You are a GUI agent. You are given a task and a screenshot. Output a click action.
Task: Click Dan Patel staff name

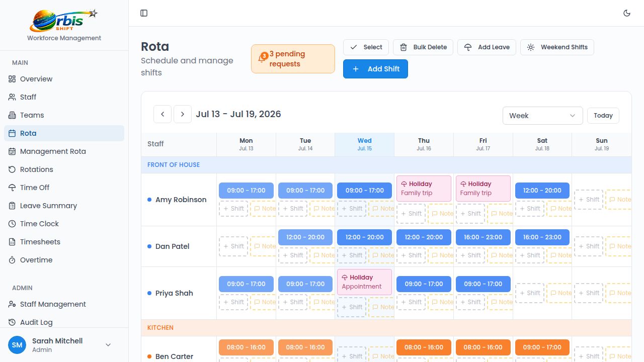click(x=173, y=246)
